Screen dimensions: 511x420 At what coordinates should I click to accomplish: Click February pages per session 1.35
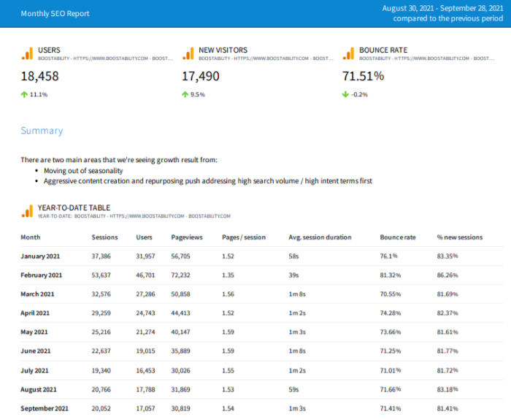228,275
